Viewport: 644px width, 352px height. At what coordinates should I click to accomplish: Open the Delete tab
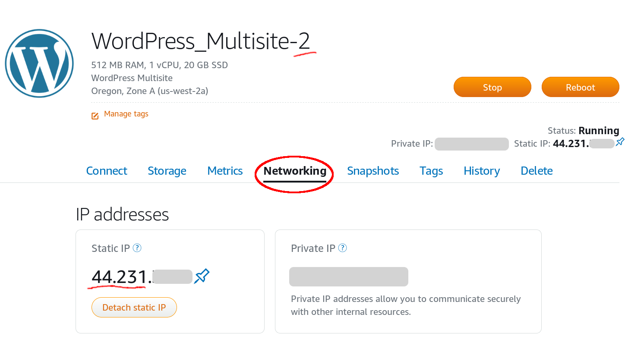pos(537,171)
